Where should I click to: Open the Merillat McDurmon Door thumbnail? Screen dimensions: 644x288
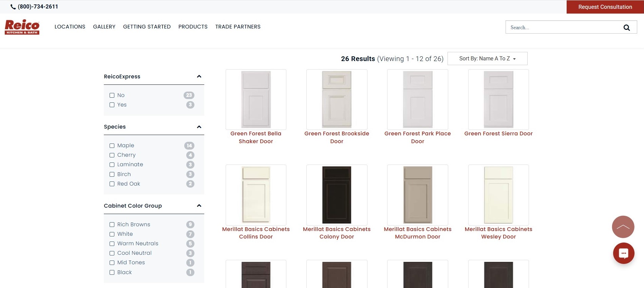pos(417,195)
